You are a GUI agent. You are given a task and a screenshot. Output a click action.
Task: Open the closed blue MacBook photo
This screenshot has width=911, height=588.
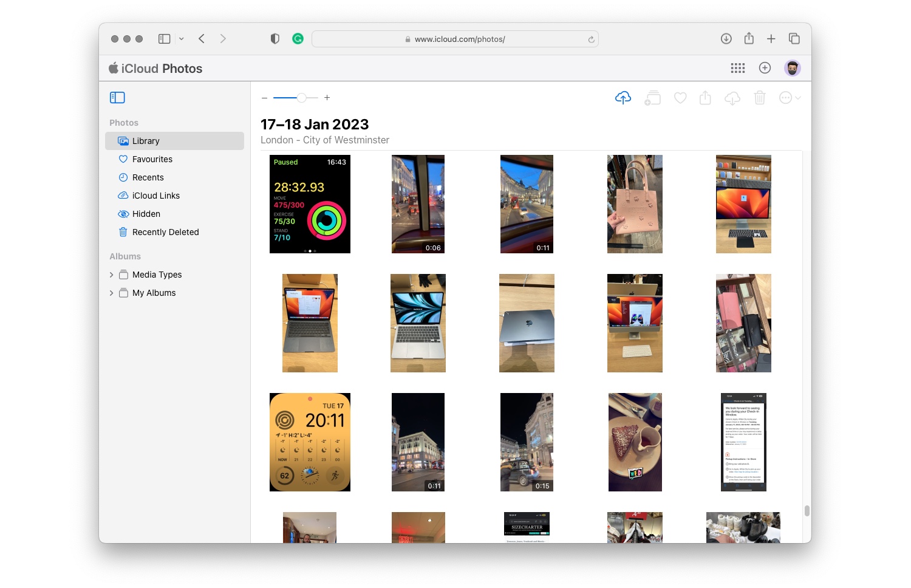[527, 323]
